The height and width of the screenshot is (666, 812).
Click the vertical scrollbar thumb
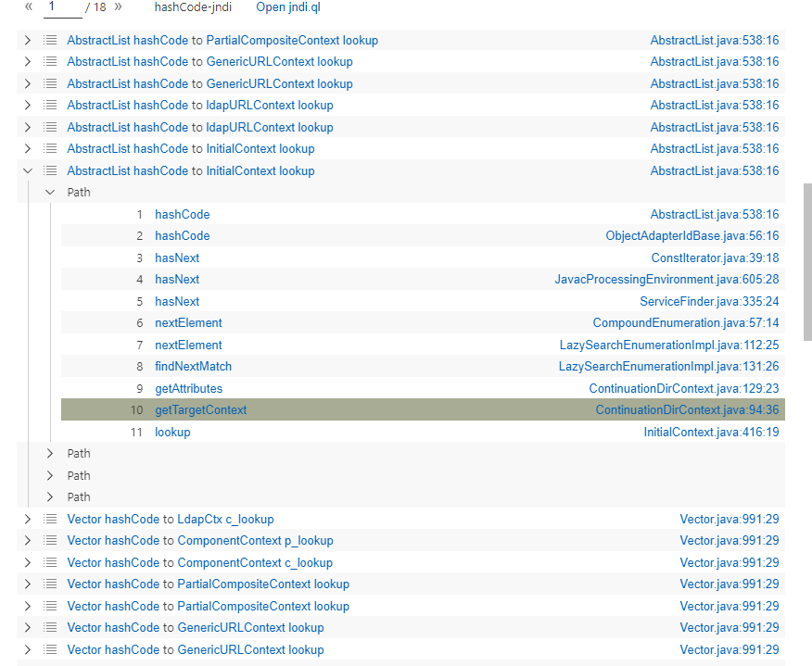coord(807,261)
